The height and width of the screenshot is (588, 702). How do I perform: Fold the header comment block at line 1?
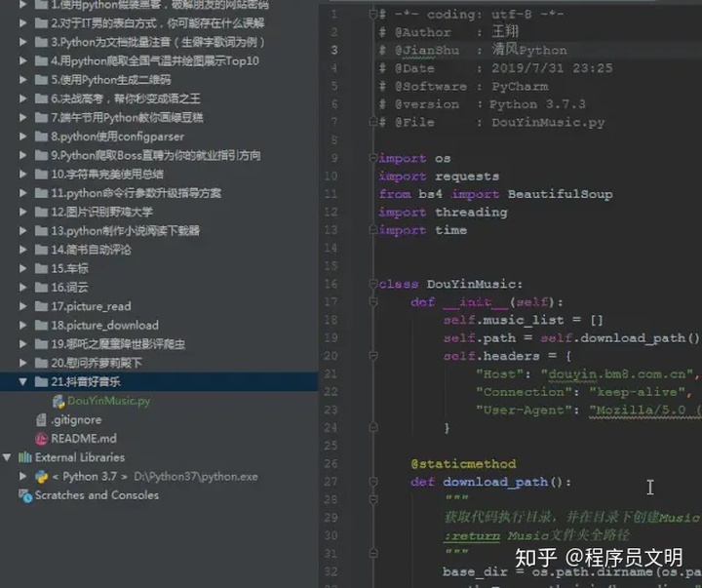372,15
